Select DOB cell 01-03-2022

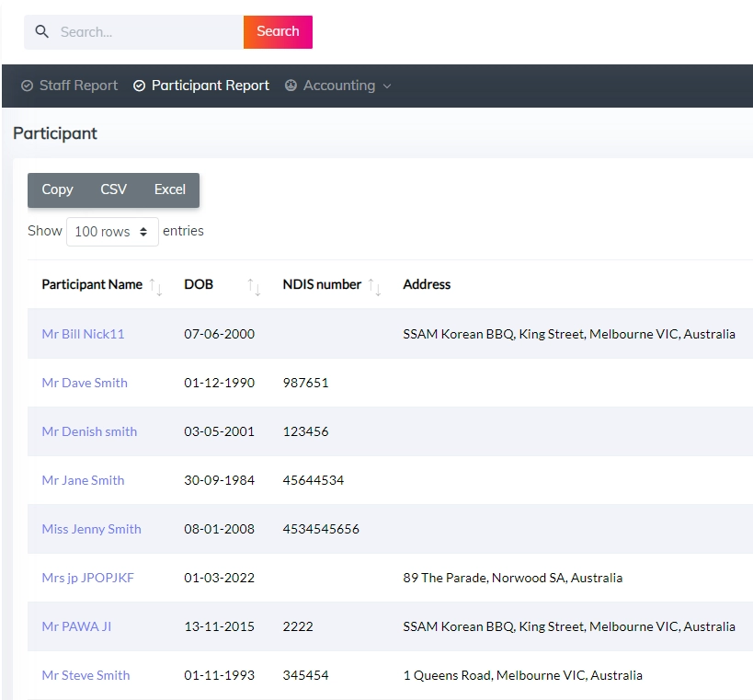coord(220,578)
